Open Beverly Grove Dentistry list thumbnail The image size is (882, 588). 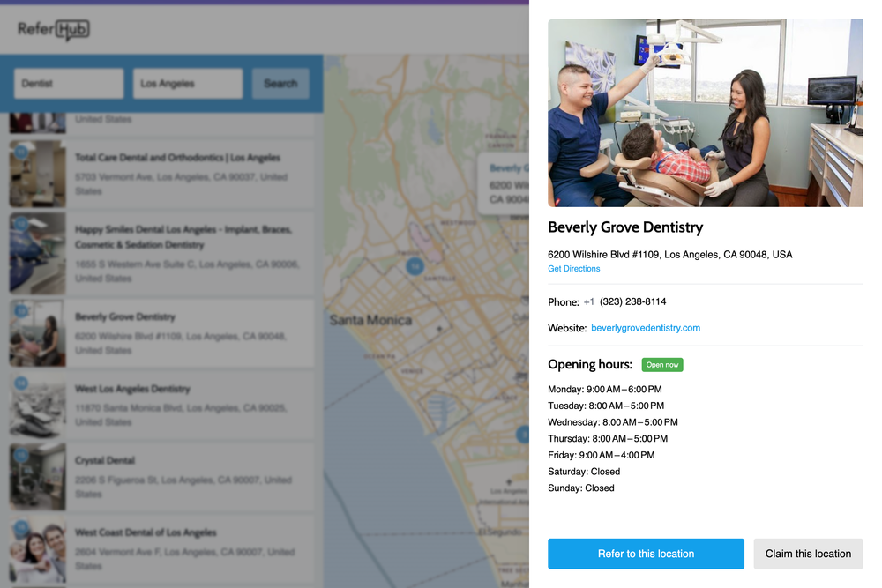[38, 332]
